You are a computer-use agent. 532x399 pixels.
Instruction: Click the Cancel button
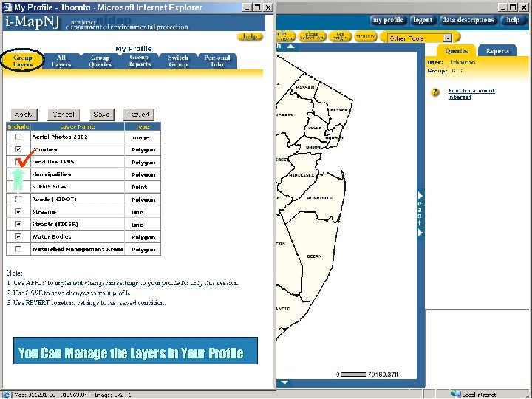pyautogui.click(x=64, y=115)
